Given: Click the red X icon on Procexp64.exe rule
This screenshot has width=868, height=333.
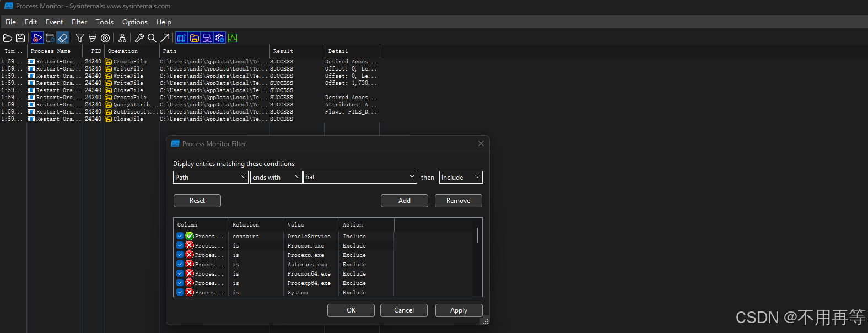Looking at the screenshot, I should click(x=190, y=283).
